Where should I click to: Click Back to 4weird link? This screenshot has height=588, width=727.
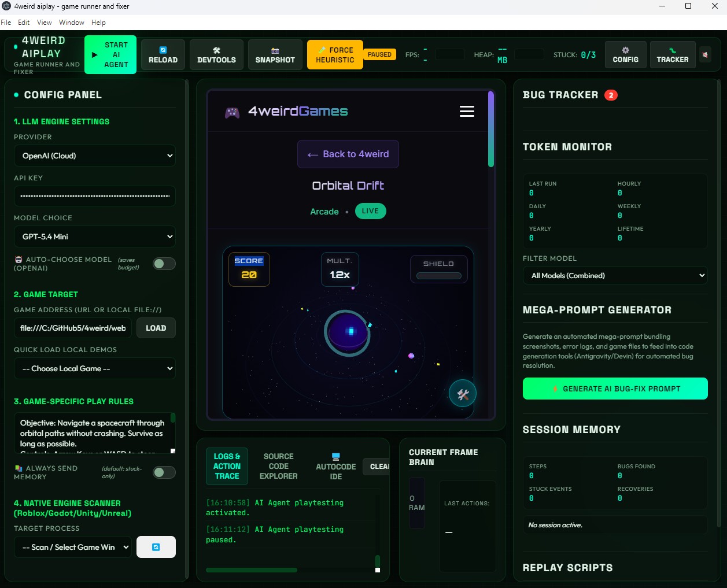[348, 154]
